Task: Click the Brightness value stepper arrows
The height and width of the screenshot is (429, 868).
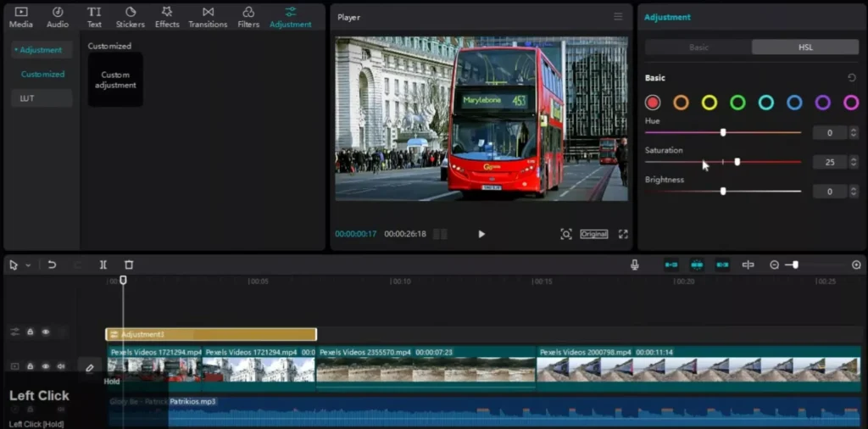Action: tap(854, 192)
